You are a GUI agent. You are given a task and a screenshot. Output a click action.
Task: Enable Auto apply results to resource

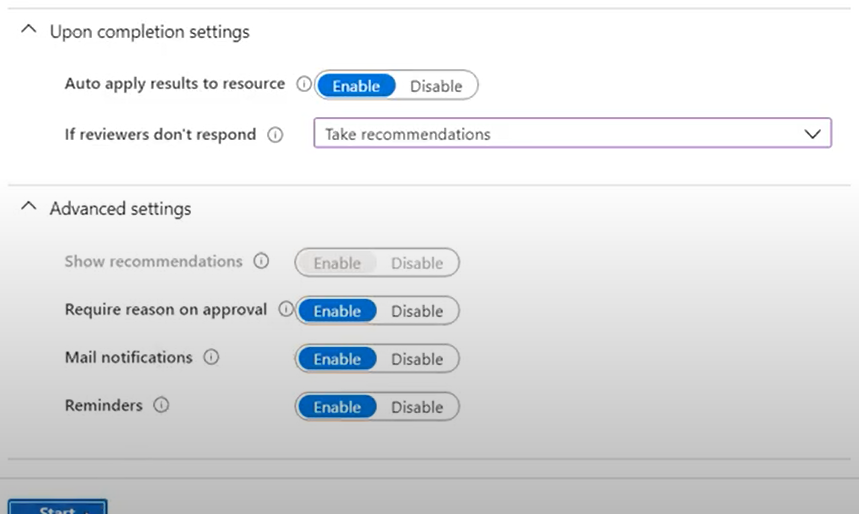(356, 86)
